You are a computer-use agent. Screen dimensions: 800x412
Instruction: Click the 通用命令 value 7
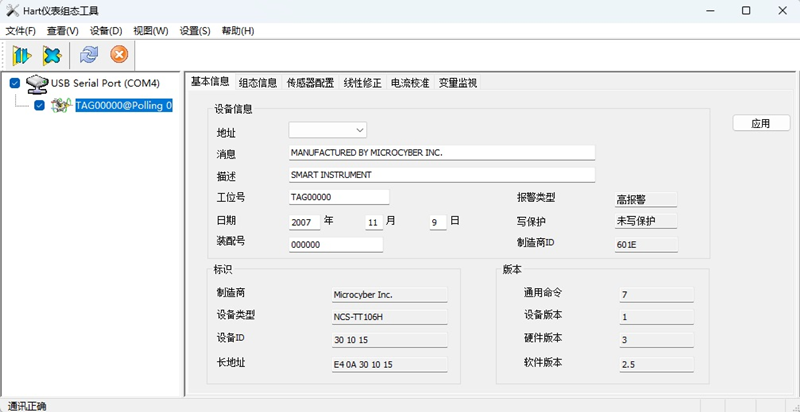click(x=657, y=295)
